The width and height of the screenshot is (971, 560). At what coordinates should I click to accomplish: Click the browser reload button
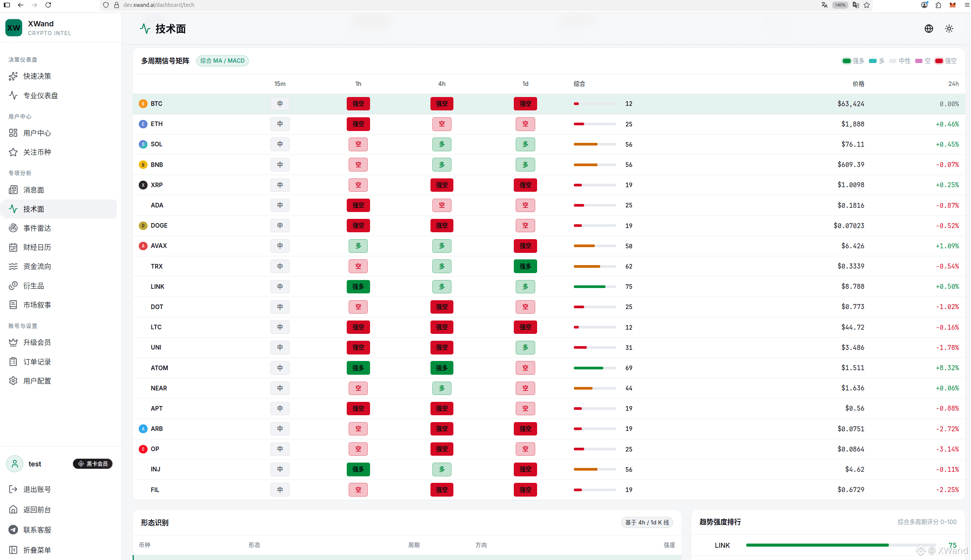click(48, 5)
